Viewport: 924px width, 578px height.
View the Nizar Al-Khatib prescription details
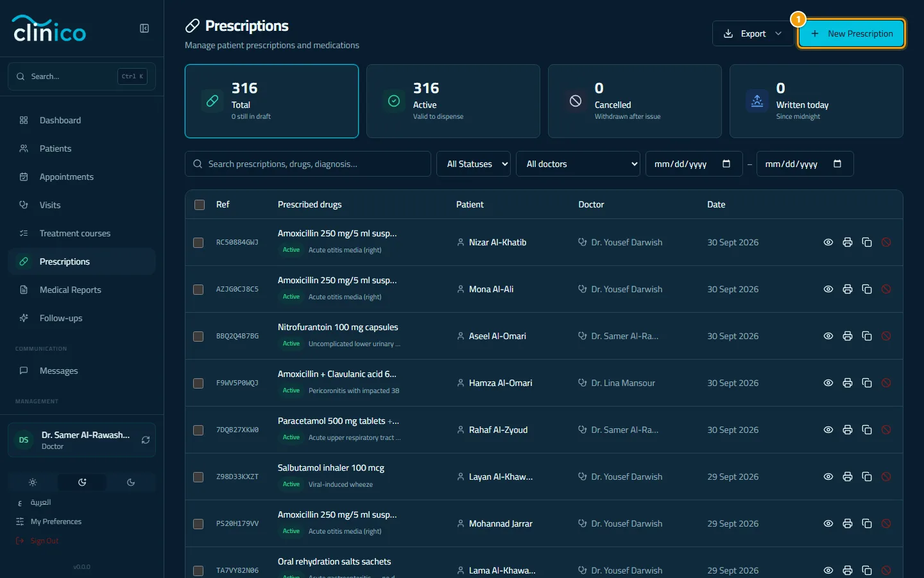tap(828, 242)
